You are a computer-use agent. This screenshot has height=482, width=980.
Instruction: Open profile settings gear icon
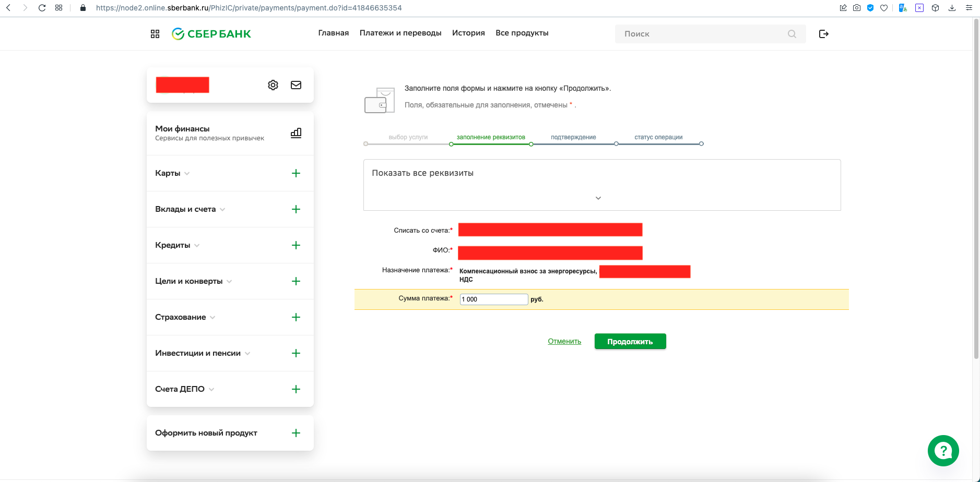tap(273, 85)
